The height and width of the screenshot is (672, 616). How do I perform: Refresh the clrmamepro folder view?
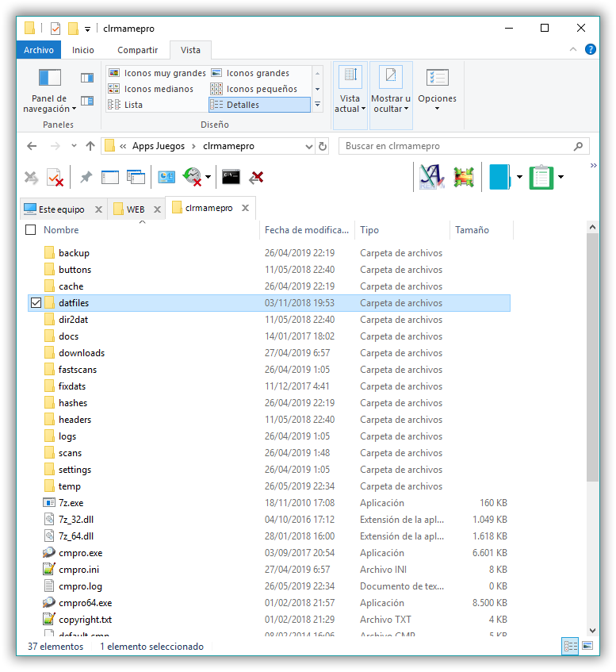pos(323,147)
